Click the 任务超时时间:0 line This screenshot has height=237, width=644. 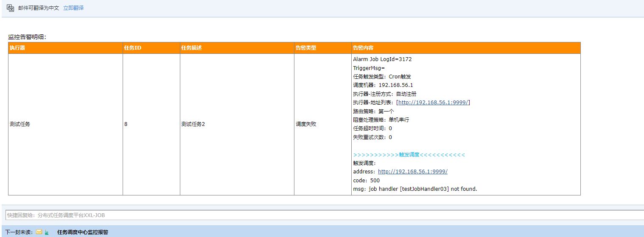coord(372,128)
